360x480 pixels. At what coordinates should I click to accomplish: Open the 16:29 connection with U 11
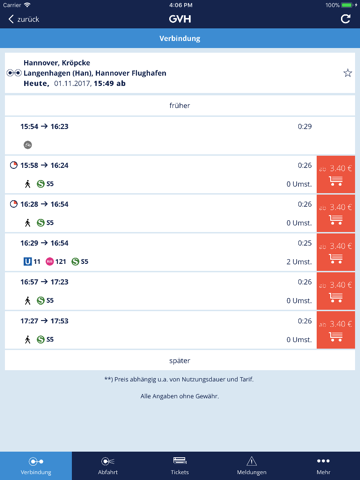click(161, 252)
